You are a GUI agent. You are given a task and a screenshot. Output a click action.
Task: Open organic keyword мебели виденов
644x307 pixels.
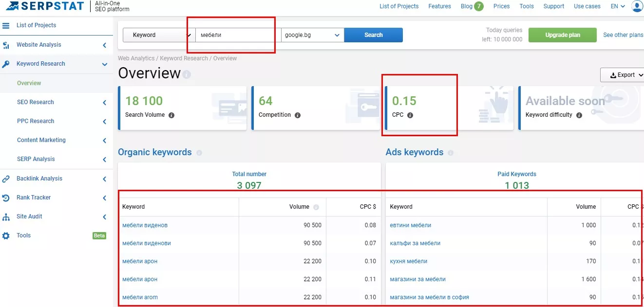coord(145,225)
